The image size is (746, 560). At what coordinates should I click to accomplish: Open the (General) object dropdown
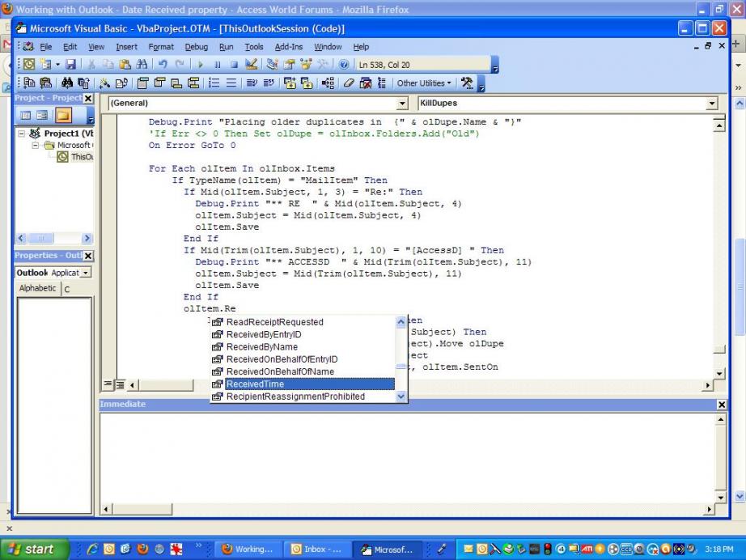pyautogui.click(x=402, y=104)
